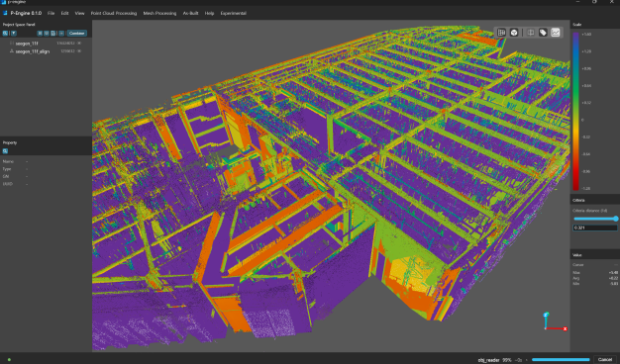Click the Container button
This screenshot has height=364, width=620.
coord(76,34)
